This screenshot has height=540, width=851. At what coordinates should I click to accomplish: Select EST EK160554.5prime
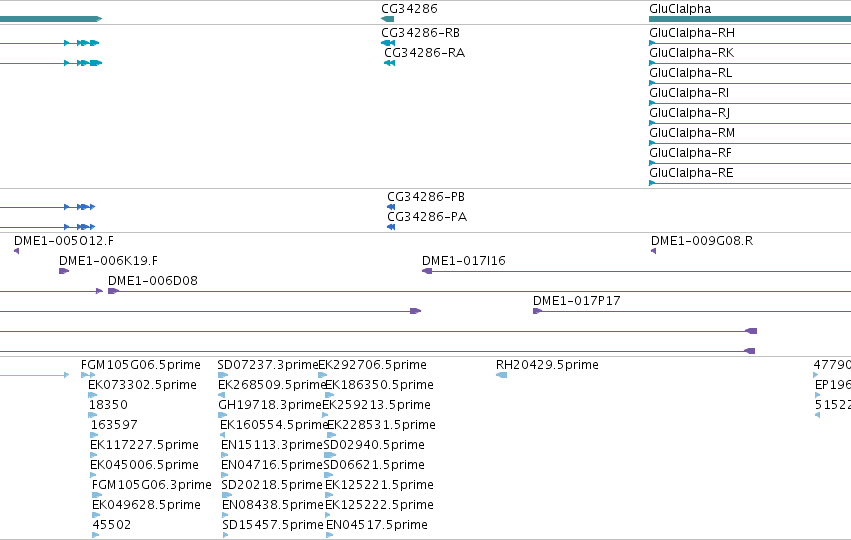pos(274,425)
